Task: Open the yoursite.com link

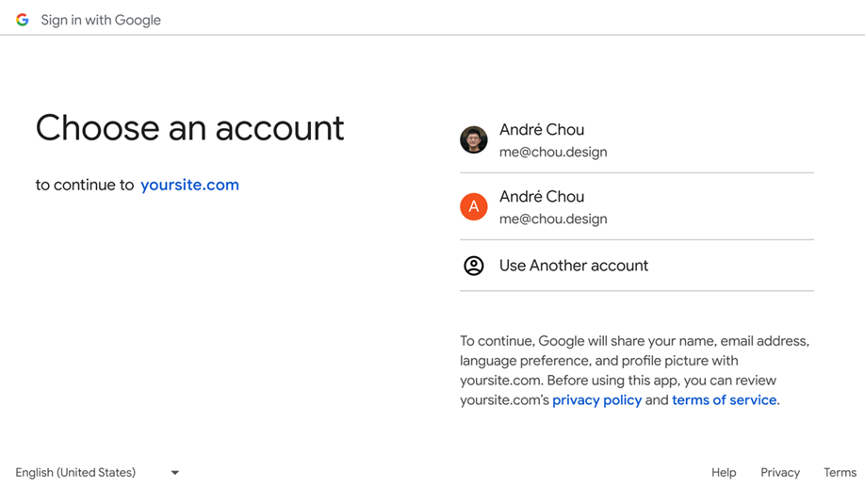Action: (189, 185)
